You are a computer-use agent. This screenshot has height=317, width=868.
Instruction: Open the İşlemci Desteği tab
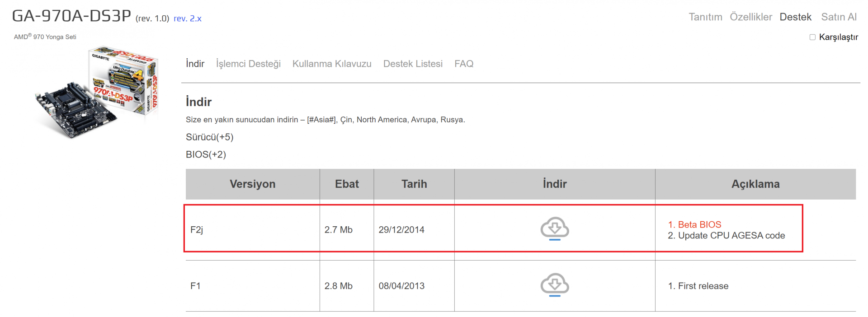pos(248,64)
